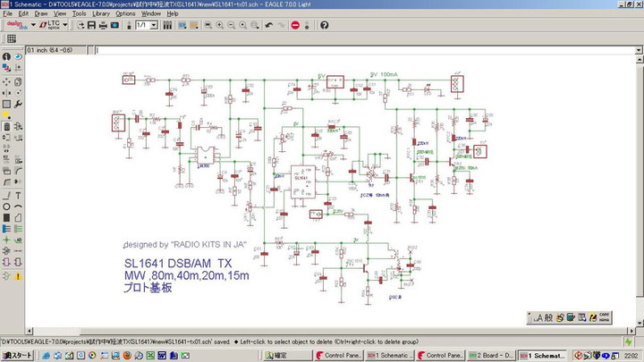Expand the DesignLink dropdown arrow
644x362 pixels.
point(33,25)
